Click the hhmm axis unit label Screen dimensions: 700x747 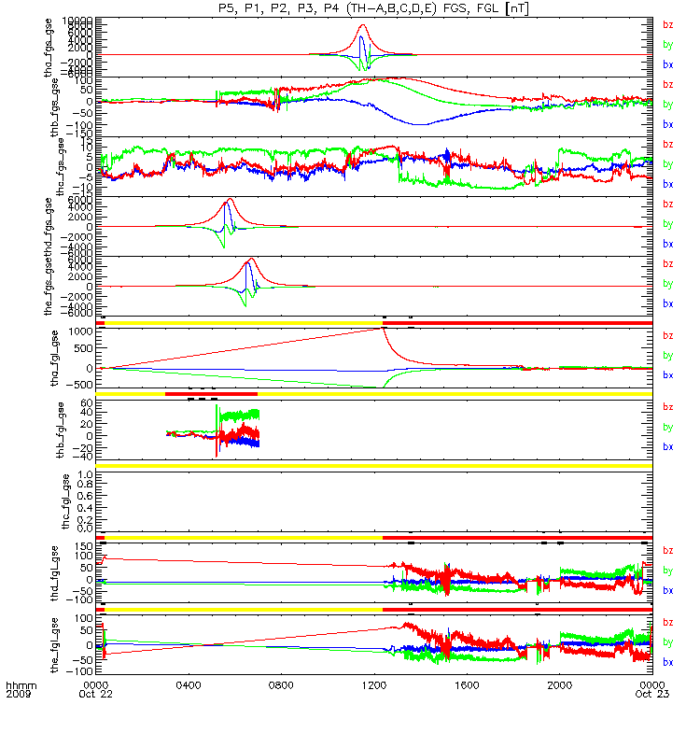click(x=21, y=685)
